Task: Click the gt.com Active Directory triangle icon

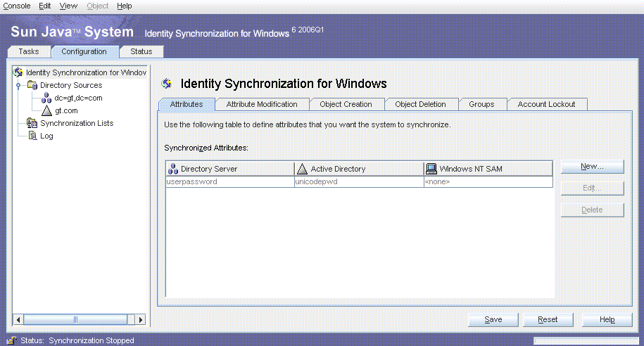Action: 47,110
